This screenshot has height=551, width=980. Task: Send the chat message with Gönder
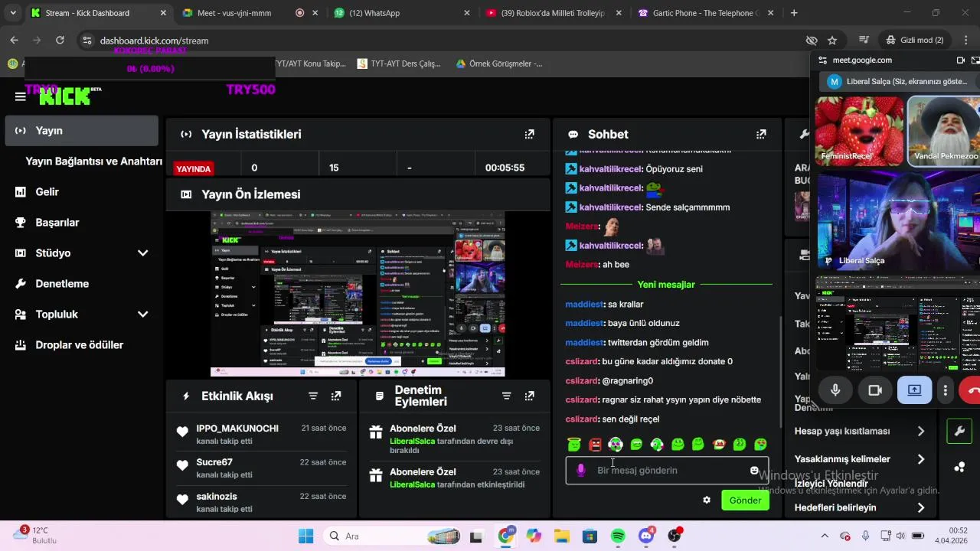745,500
